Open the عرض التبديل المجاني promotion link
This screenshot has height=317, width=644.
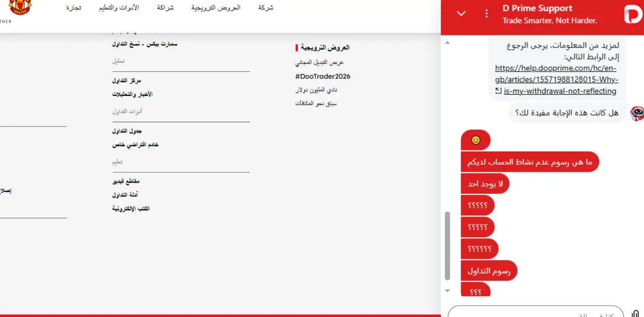(x=320, y=62)
